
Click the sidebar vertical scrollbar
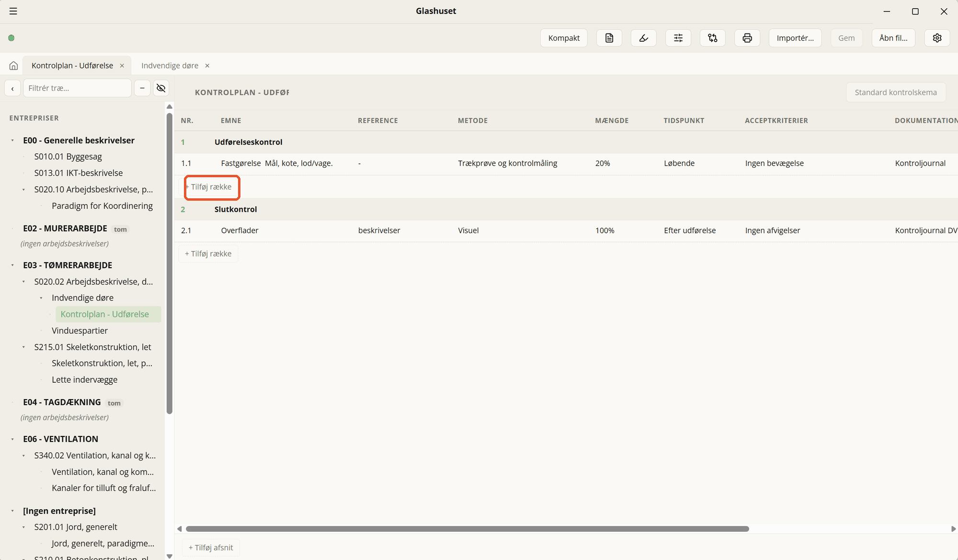point(169,263)
